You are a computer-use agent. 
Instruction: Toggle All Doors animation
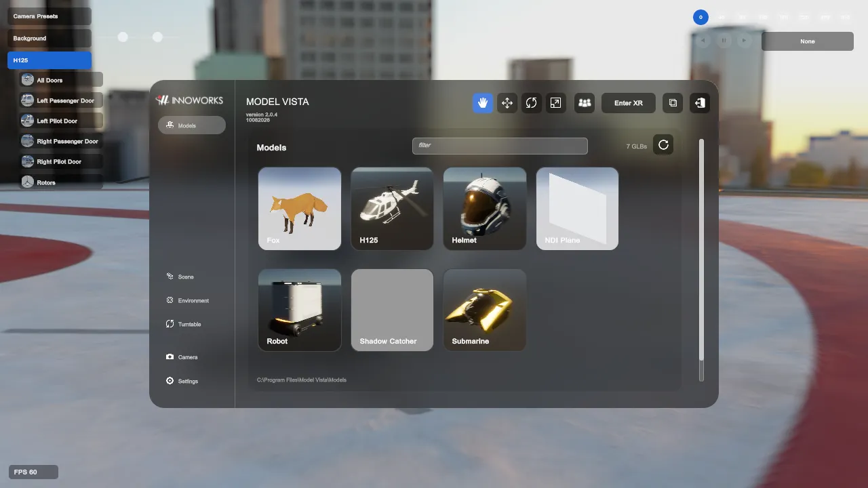61,80
